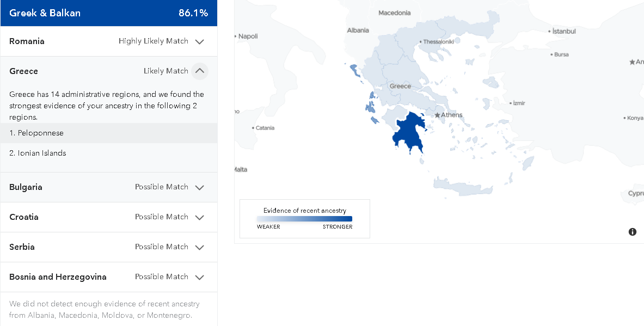Expand the Bulgaria possible match
The width and height of the screenshot is (644, 326).
(x=200, y=187)
